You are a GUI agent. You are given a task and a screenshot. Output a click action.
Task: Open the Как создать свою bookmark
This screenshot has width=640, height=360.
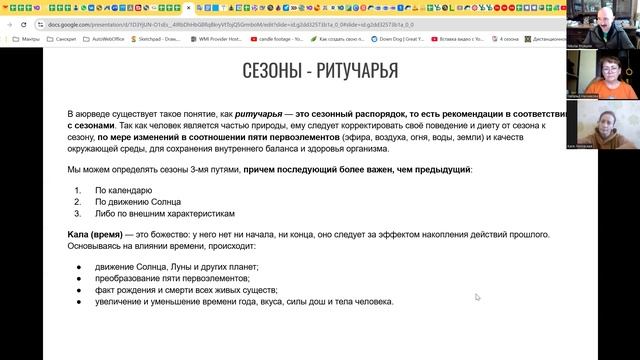point(338,39)
